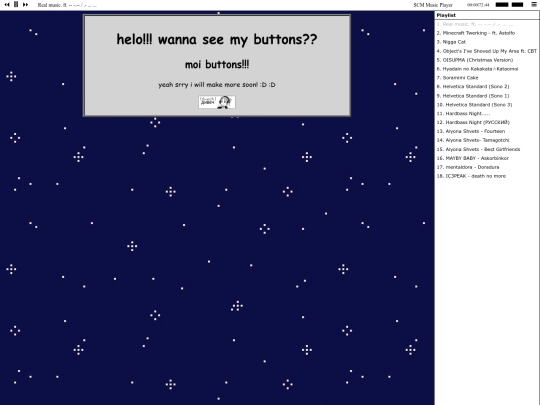Image resolution: width=540 pixels, height=405 pixels.
Task: Skip to the next track
Action: pyautogui.click(x=25, y=4)
